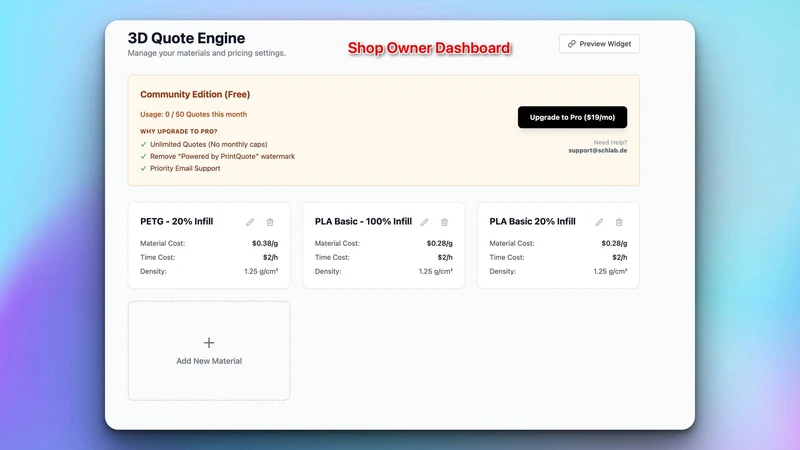
Task: Click the 3D Quote Engine title
Action: [186, 38]
